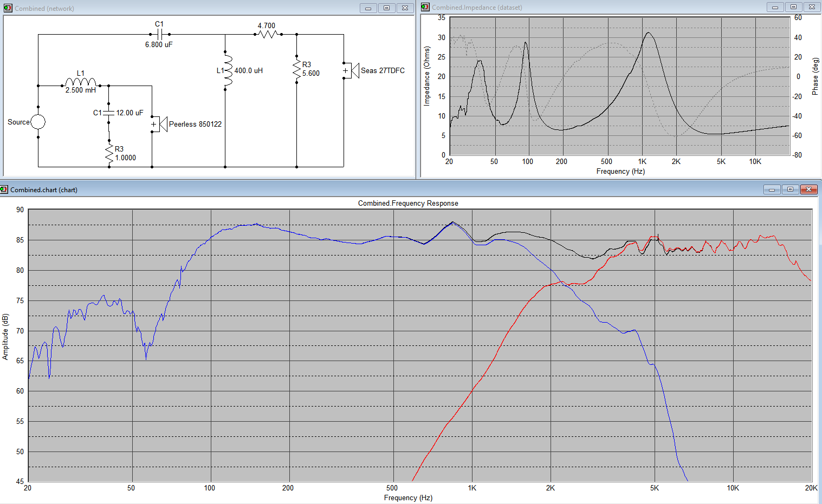Click the 12.00 uF value text
The image size is (822, 504).
click(x=130, y=113)
